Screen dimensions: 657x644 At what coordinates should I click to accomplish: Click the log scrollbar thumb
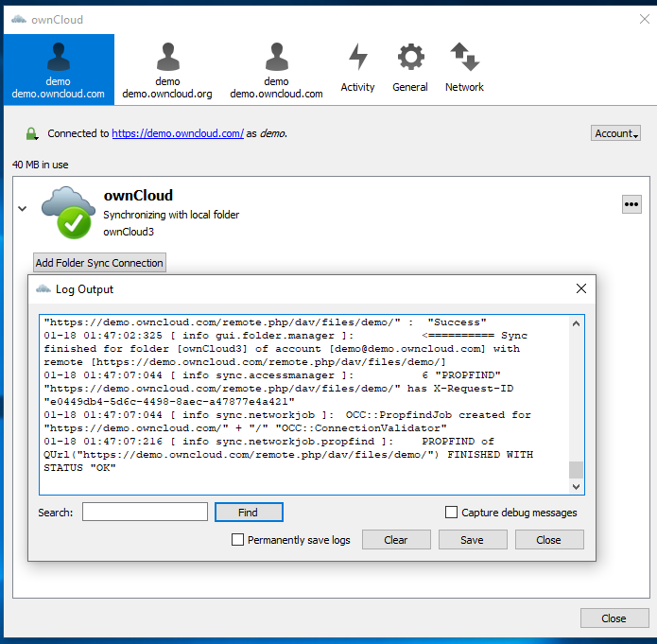tap(576, 470)
